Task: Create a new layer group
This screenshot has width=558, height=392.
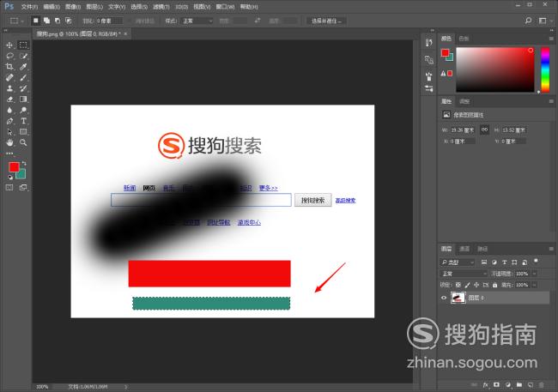Action: pos(519,385)
